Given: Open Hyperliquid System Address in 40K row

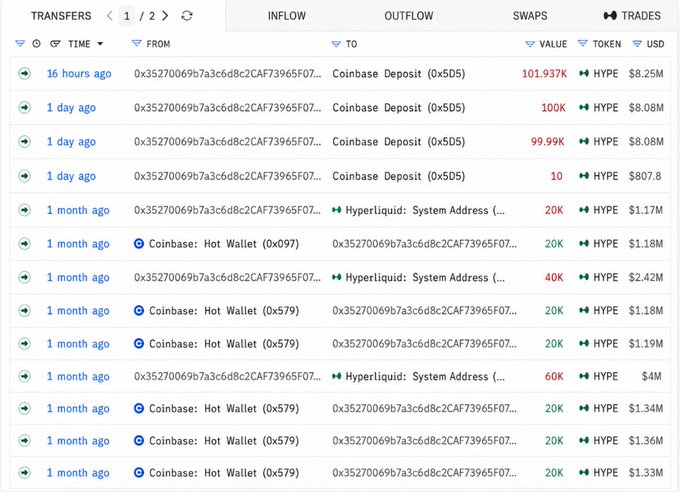Looking at the screenshot, I should 425,278.
